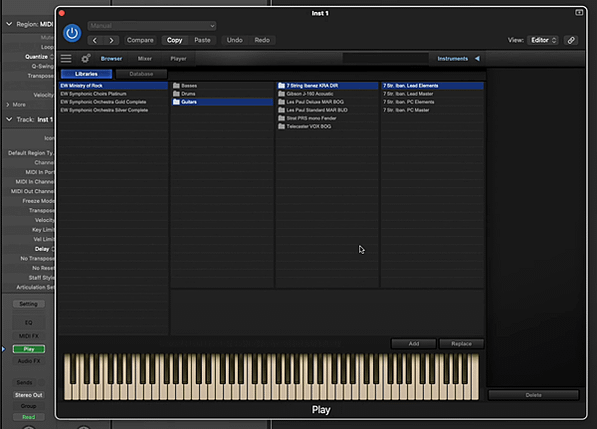Open the MIDI FX slot
Screen dimensions: 597x429
(29, 336)
